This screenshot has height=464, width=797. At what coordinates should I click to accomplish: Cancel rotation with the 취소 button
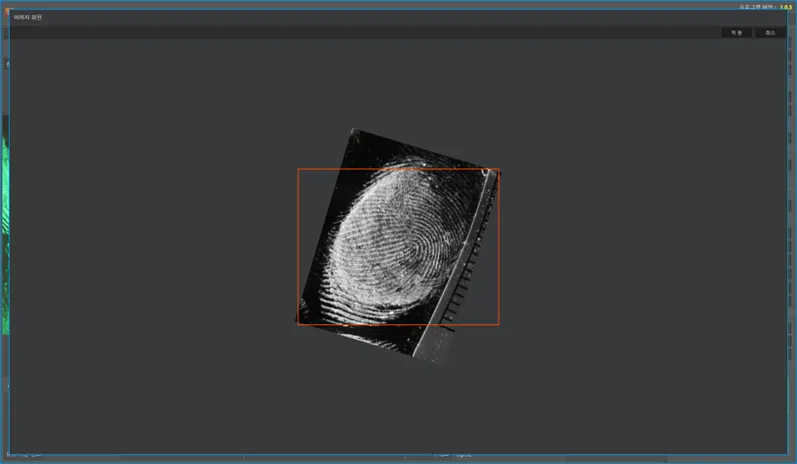click(x=770, y=33)
